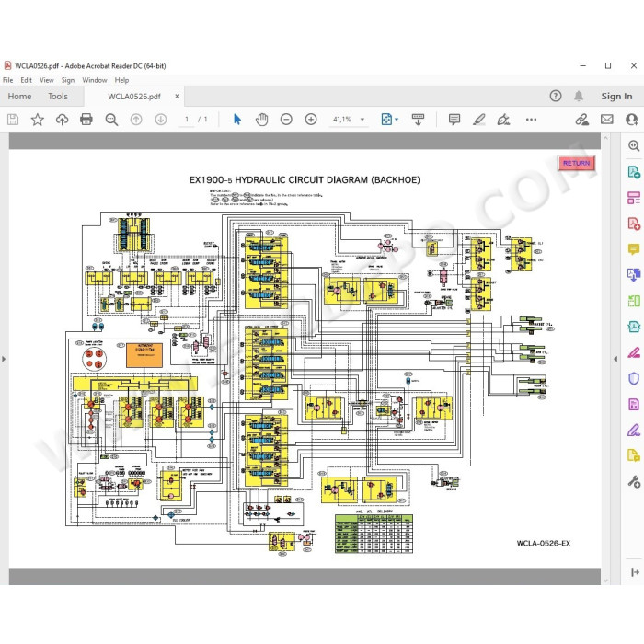Open the Sign menu
Image resolution: width=644 pixels, height=644 pixels.
pyautogui.click(x=68, y=80)
